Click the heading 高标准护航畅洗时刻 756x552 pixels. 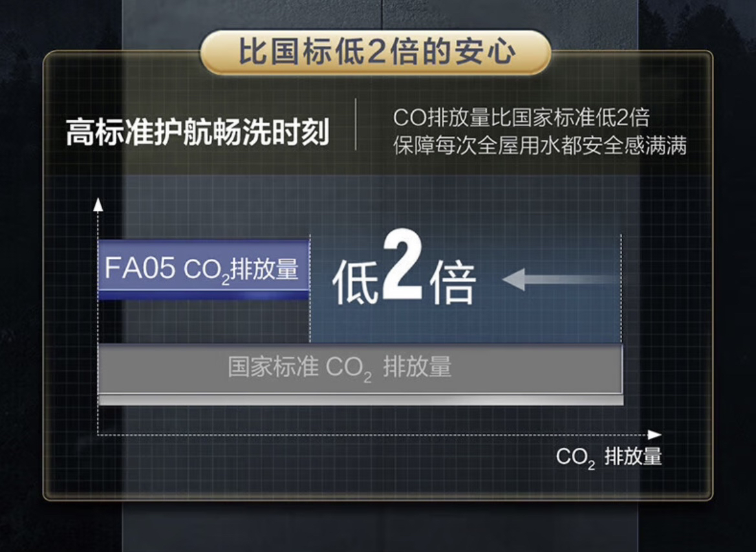tap(197, 132)
